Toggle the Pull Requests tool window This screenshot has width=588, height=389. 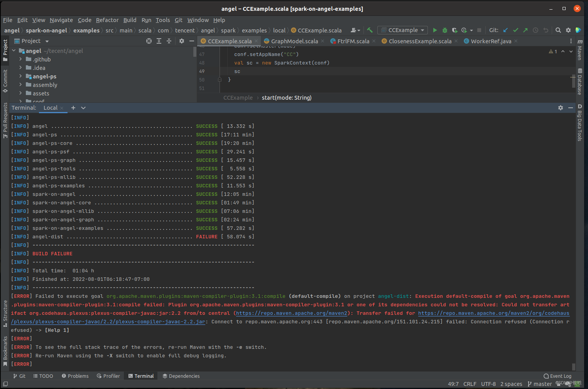coord(5,121)
